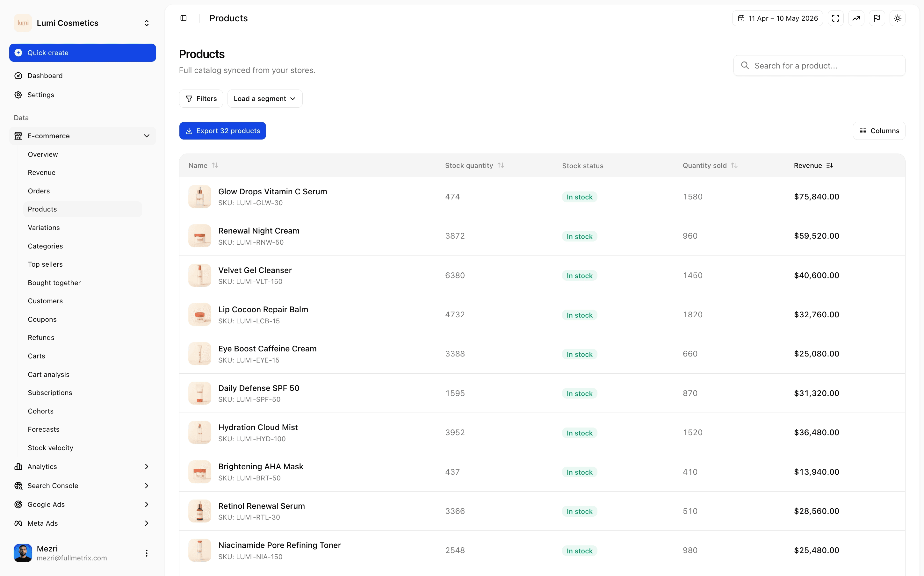Toggle light/dark theme sun icon
Image resolution: width=924 pixels, height=576 pixels.
pos(897,18)
